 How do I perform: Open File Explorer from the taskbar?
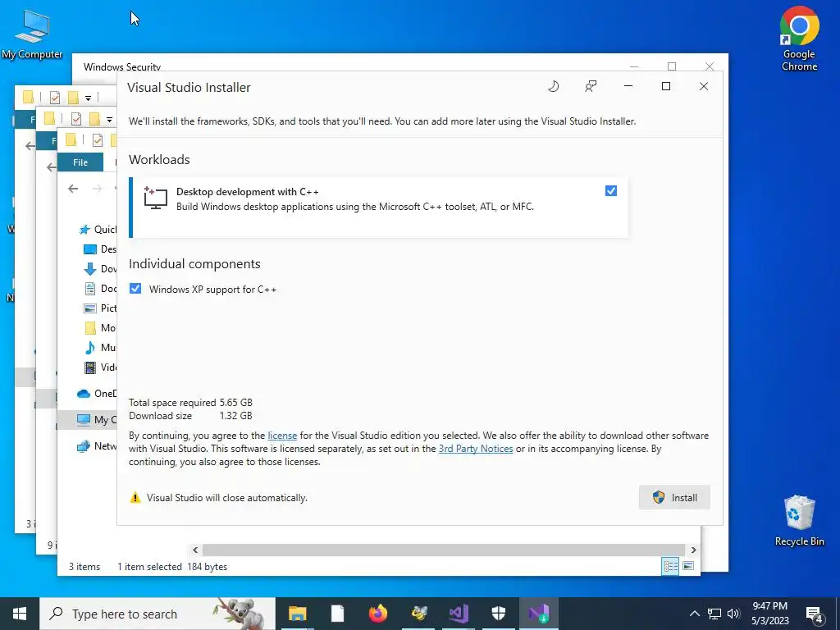click(x=297, y=614)
